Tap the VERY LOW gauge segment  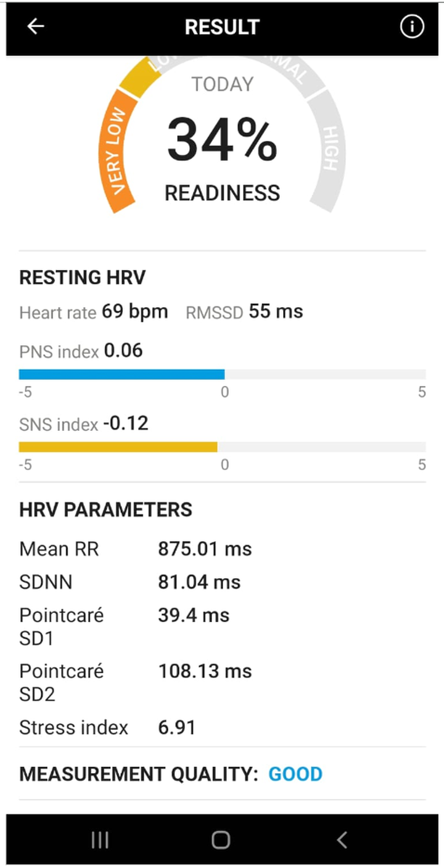[115, 151]
